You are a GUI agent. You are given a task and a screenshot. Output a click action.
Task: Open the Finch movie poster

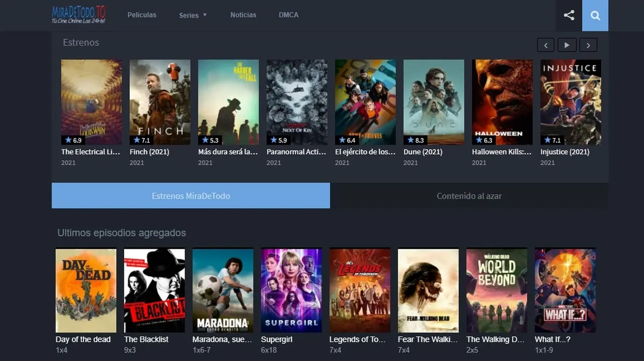point(160,102)
